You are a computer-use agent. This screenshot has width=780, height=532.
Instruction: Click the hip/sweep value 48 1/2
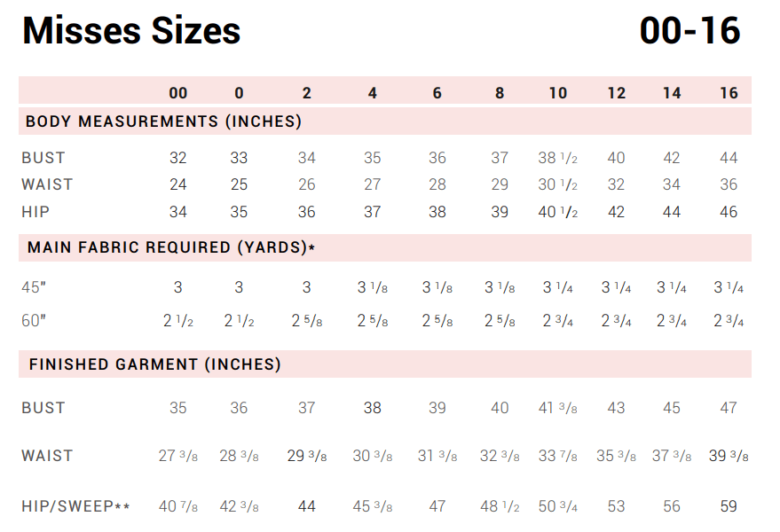tap(500, 506)
